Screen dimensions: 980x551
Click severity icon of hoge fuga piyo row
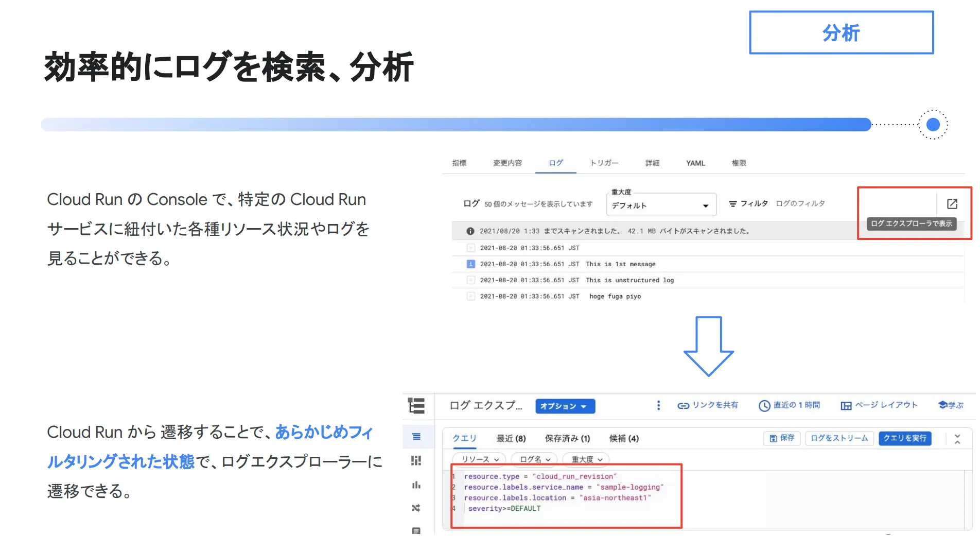coord(470,296)
